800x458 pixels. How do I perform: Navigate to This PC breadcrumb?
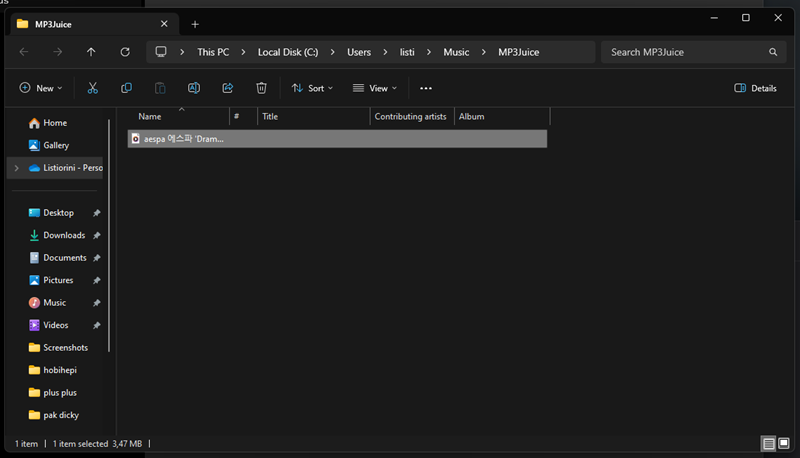213,52
